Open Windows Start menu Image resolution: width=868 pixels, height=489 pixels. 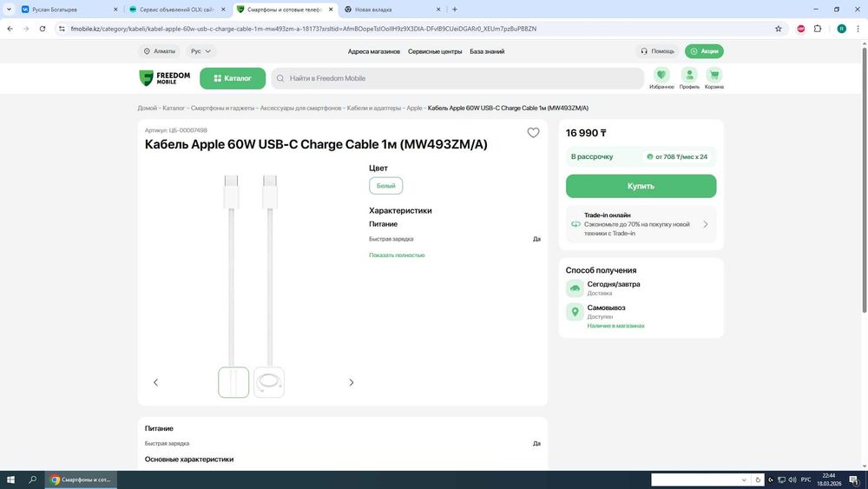10,479
